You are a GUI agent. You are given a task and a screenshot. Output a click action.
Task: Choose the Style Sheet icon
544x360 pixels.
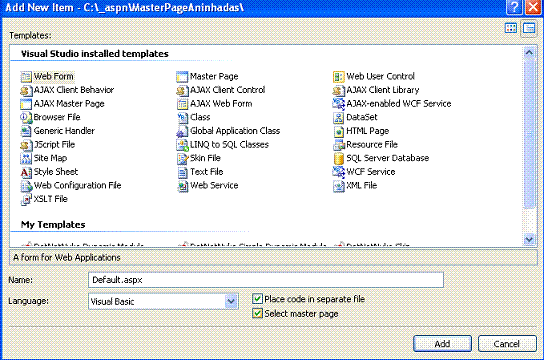(26, 172)
